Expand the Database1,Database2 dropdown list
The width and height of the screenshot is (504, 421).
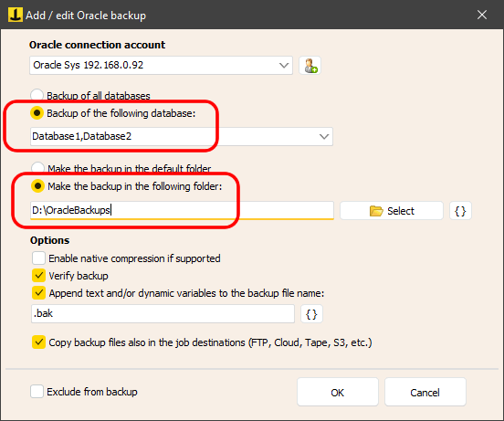tap(324, 137)
